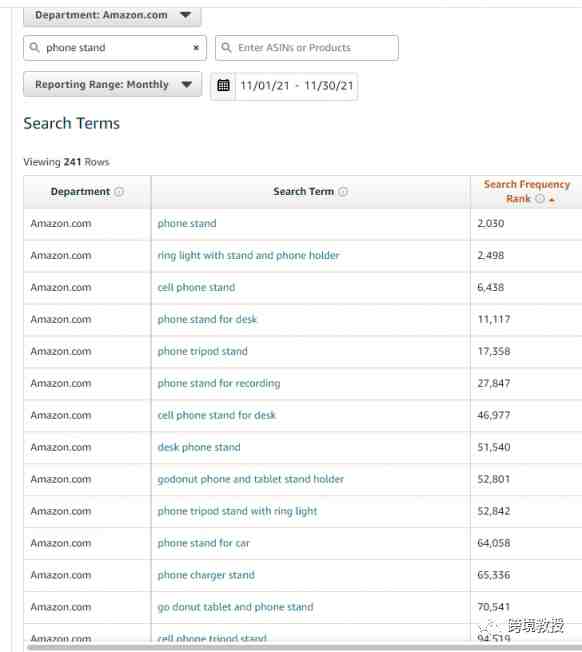Click the 11/01/21 - 11/30/21 date range field

coord(296,86)
